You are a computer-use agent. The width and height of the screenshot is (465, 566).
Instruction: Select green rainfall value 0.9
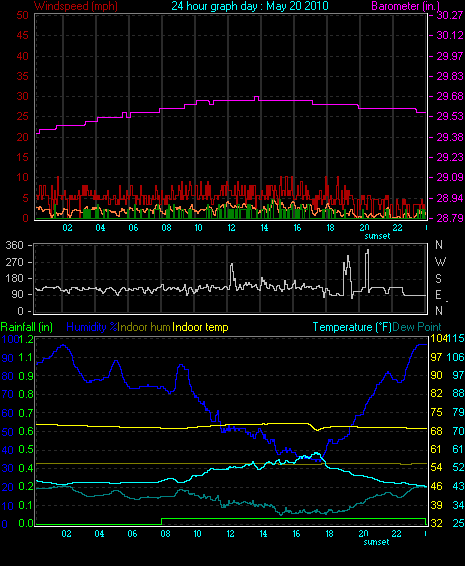[x=26, y=376]
